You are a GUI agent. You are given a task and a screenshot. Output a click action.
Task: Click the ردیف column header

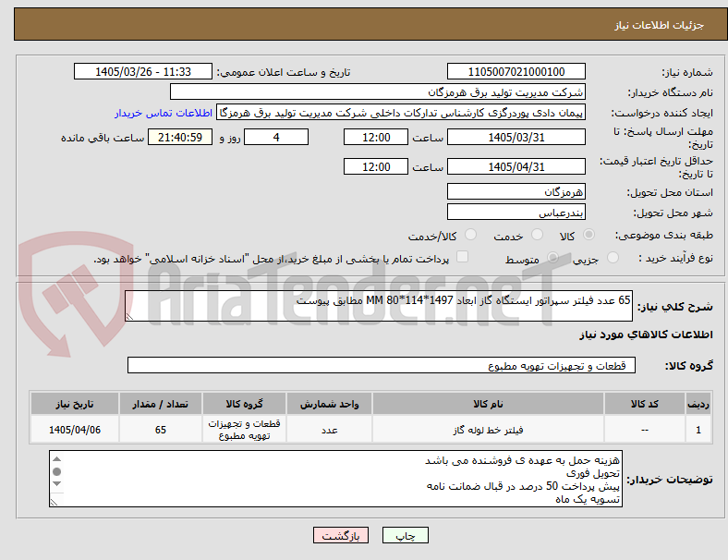[x=698, y=404]
